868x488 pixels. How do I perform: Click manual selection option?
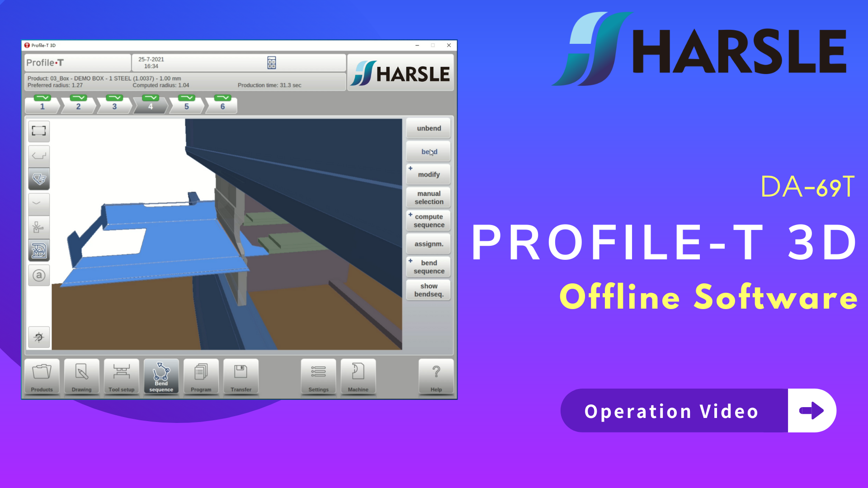(428, 197)
